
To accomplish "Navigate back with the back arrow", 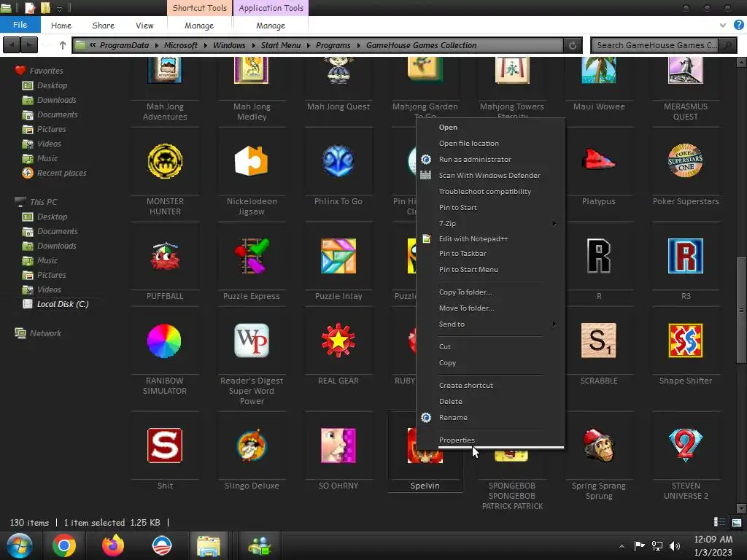I will tap(12, 45).
